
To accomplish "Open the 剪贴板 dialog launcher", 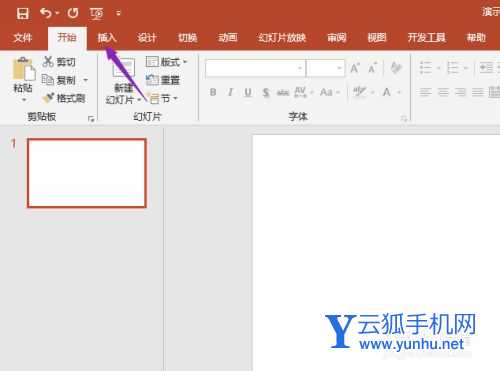I will pos(91,118).
